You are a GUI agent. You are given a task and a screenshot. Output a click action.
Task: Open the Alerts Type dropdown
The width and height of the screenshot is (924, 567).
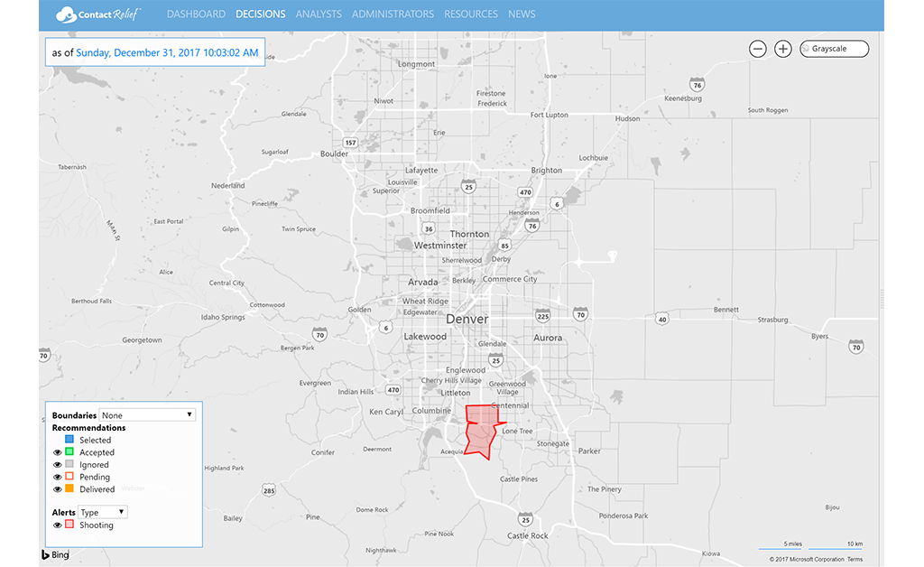point(103,512)
